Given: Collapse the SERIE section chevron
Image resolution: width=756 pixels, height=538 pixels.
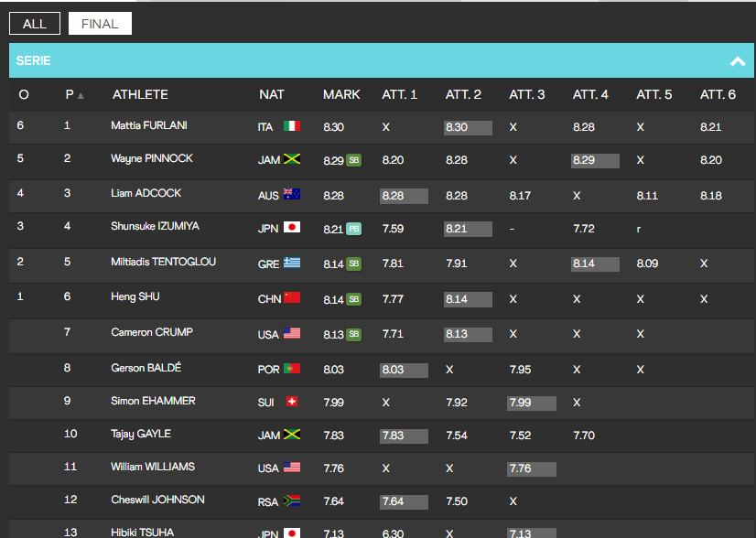Looking at the screenshot, I should 737,60.
